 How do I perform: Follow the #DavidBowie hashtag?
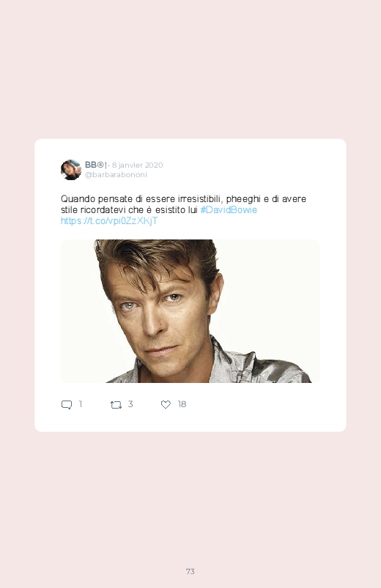(x=229, y=209)
